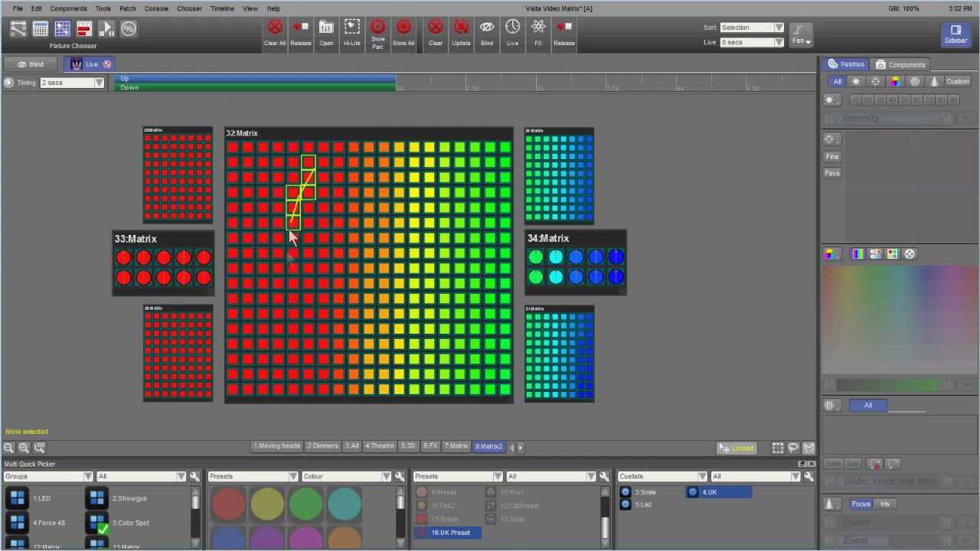Open the Live 0 secs dropdown
The width and height of the screenshot is (980, 551).
tap(752, 42)
